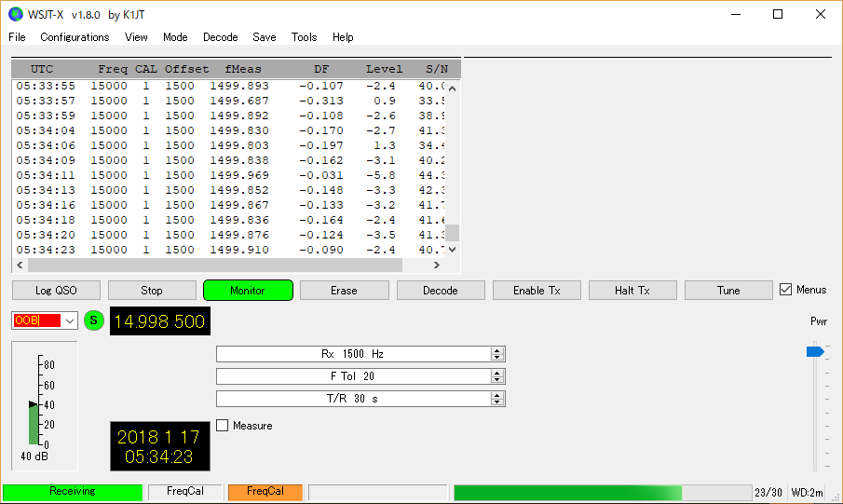Click the green S split indicator
Image resolution: width=843 pixels, height=504 pixels.
coord(94,320)
